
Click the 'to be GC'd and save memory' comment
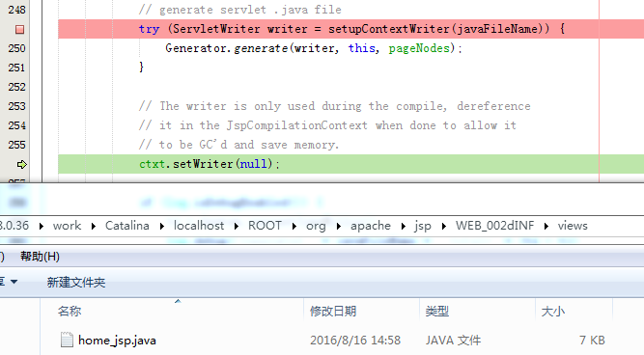click(239, 145)
